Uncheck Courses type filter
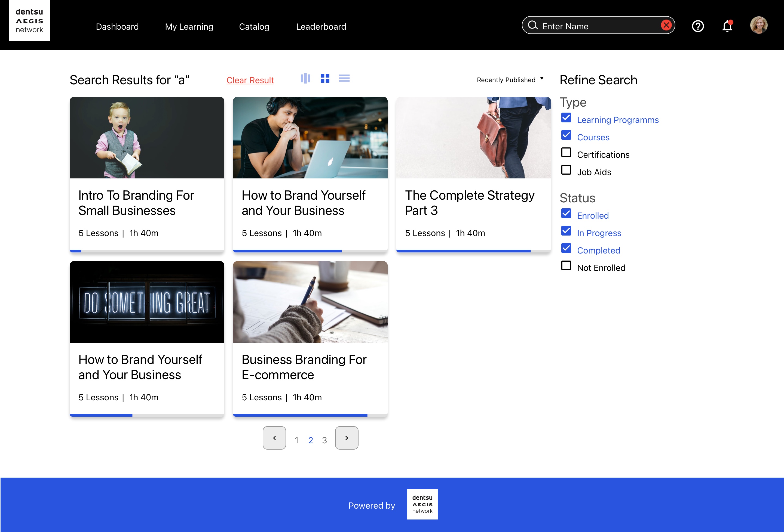The height and width of the screenshot is (532, 784). click(x=566, y=135)
